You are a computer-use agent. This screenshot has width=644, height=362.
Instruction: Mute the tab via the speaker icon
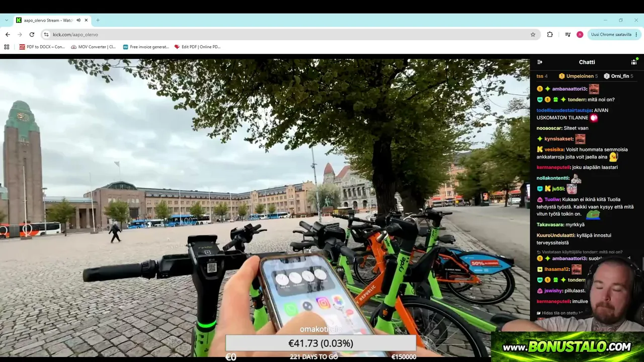tap(78, 20)
